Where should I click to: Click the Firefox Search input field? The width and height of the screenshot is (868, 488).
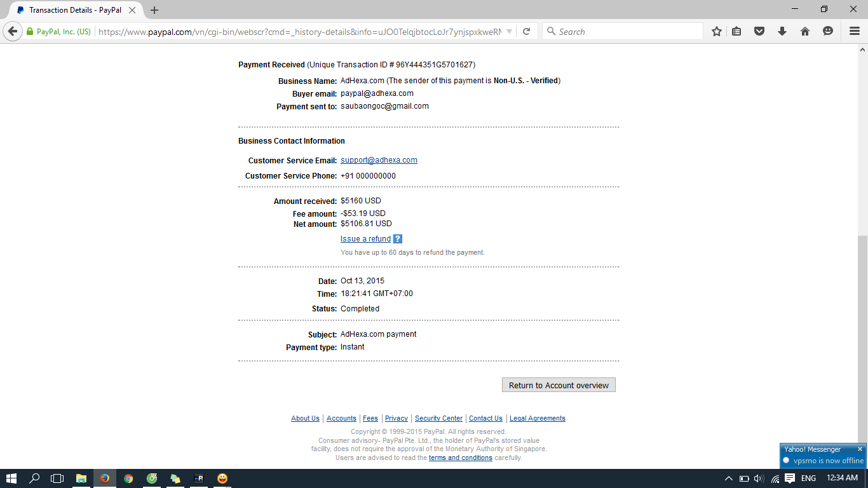tap(623, 31)
